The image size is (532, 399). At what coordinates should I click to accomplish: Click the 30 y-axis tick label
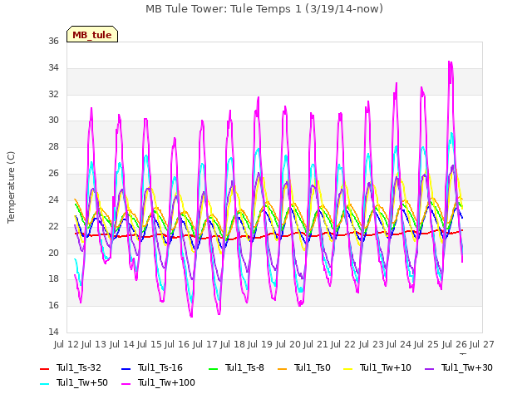[53, 121]
